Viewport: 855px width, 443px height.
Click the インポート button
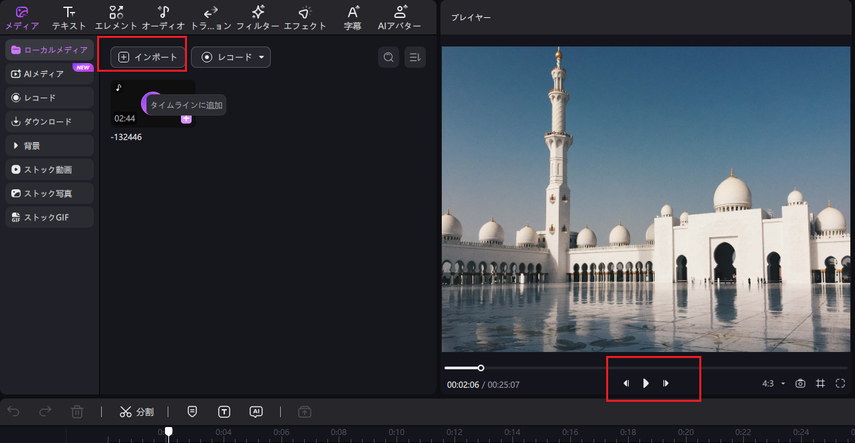(x=148, y=57)
